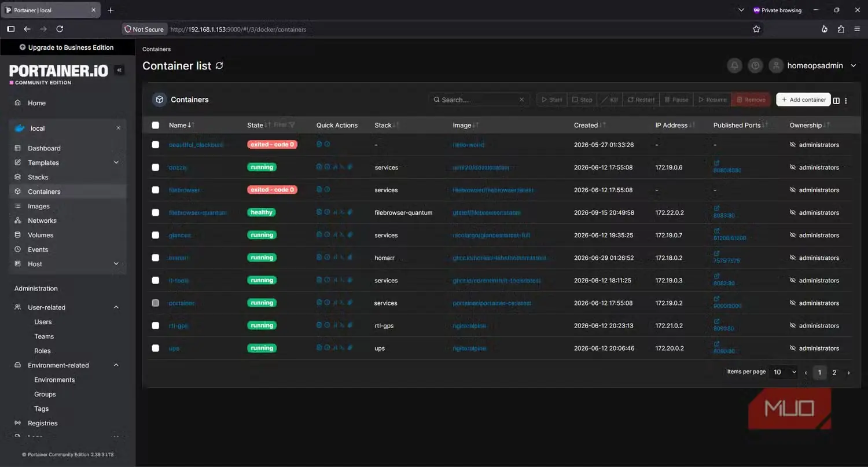Go back using the browser back arrow
868x467 pixels.
pos(27,29)
